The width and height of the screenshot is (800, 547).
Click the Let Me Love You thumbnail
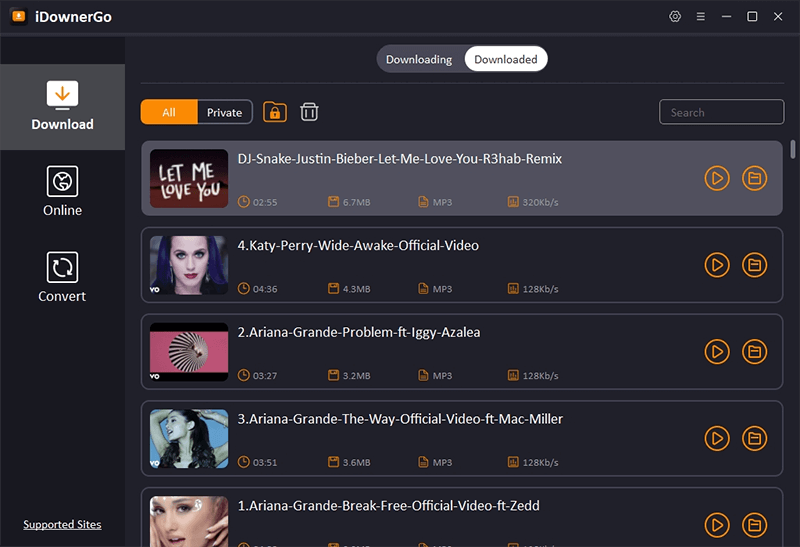[189, 178]
